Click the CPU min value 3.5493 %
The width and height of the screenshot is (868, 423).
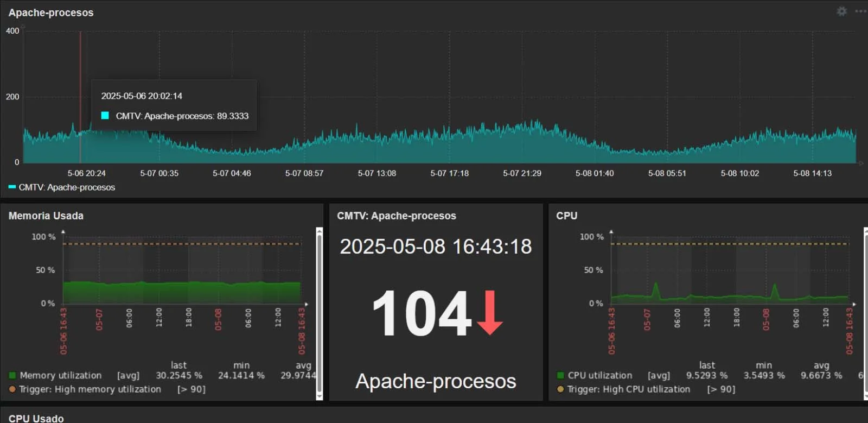(x=764, y=375)
